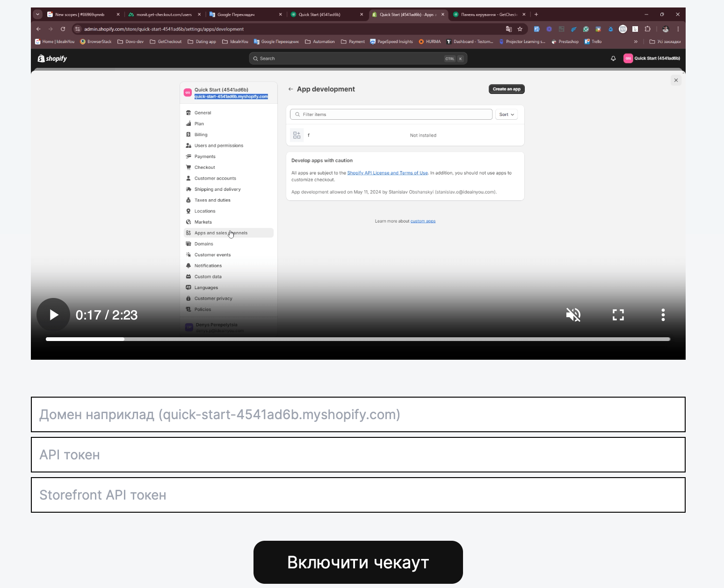
Task: Open Markets settings
Action: [x=229, y=222]
